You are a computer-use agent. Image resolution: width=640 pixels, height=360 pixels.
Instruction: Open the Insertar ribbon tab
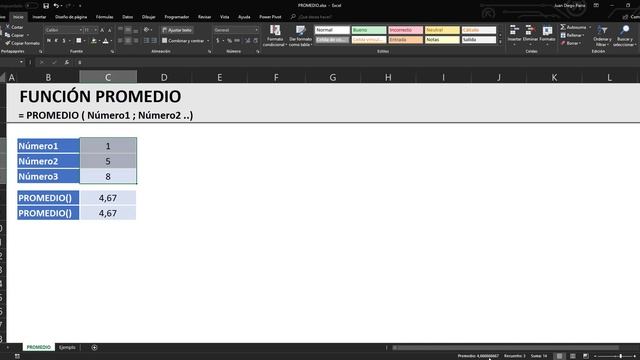[39, 17]
